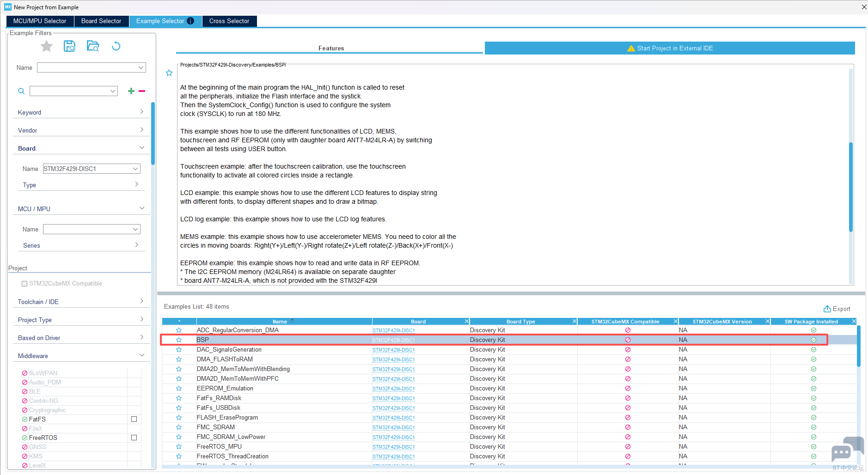868x475 pixels.
Task: Click the green plus add-filter icon
Action: pos(131,91)
